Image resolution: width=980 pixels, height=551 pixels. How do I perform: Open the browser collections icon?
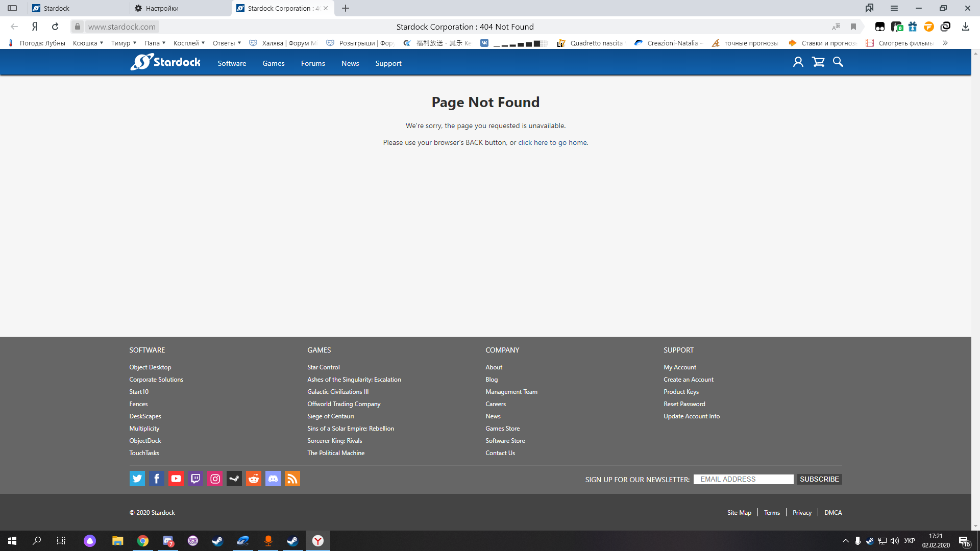click(869, 8)
